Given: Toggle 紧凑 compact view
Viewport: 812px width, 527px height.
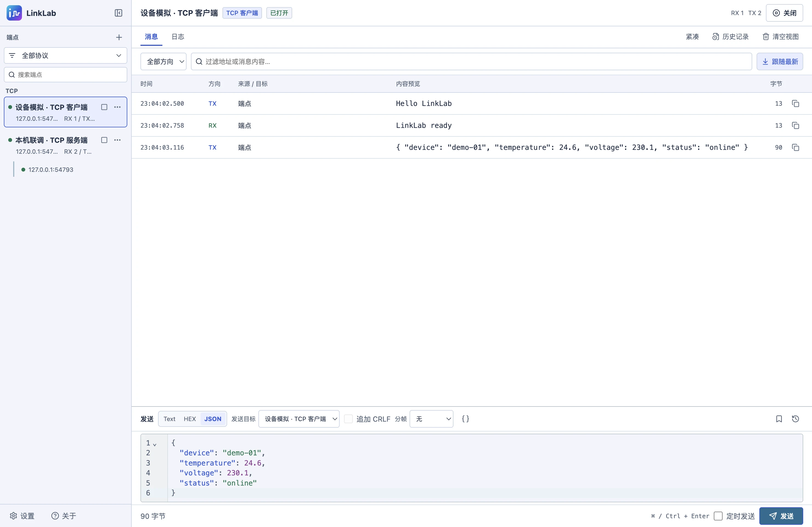Looking at the screenshot, I should click(692, 37).
